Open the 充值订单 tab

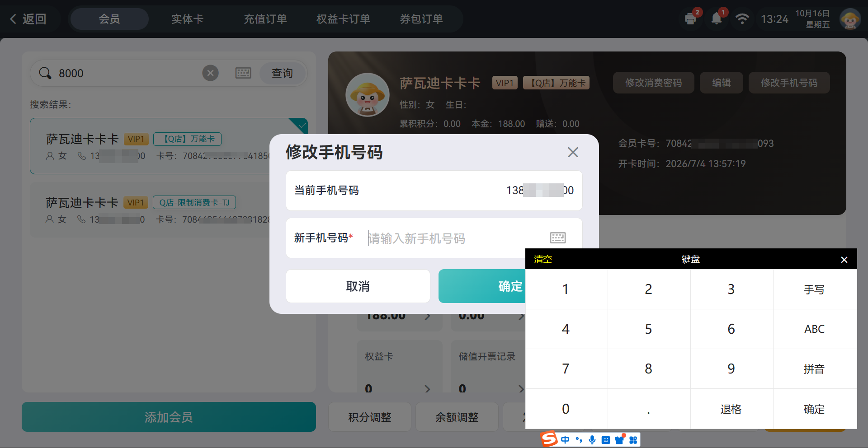265,19
